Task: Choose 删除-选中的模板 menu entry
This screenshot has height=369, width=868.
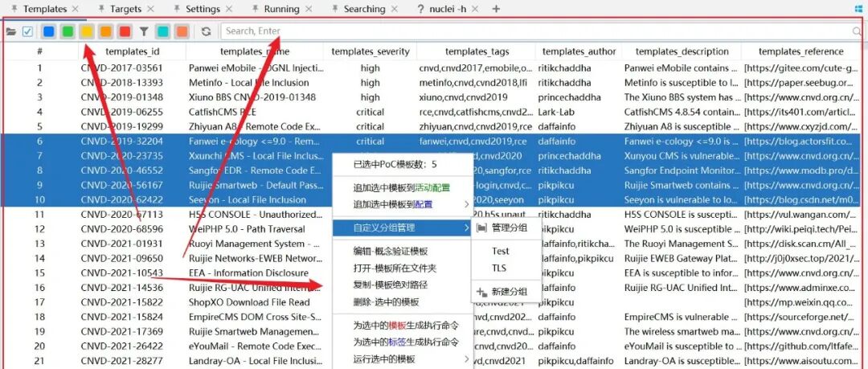Action: click(x=403, y=302)
